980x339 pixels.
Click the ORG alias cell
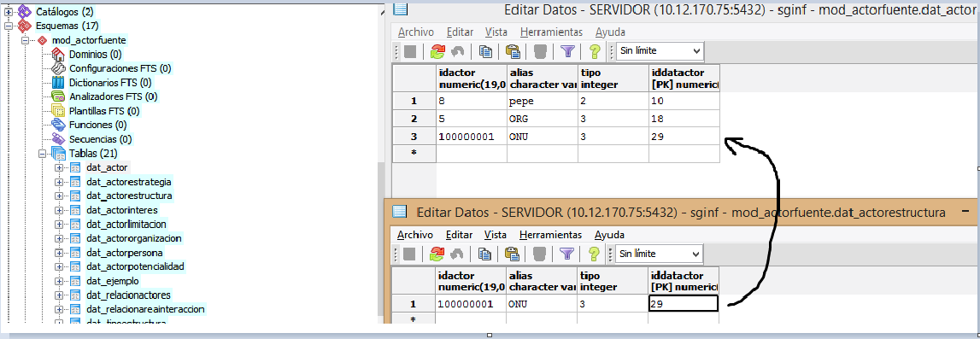tap(543, 120)
